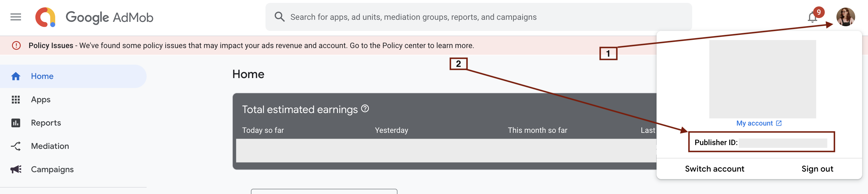Viewport: 868px width, 194px height.
Task: Click the Home house icon in sidebar
Action: pyautogui.click(x=15, y=76)
